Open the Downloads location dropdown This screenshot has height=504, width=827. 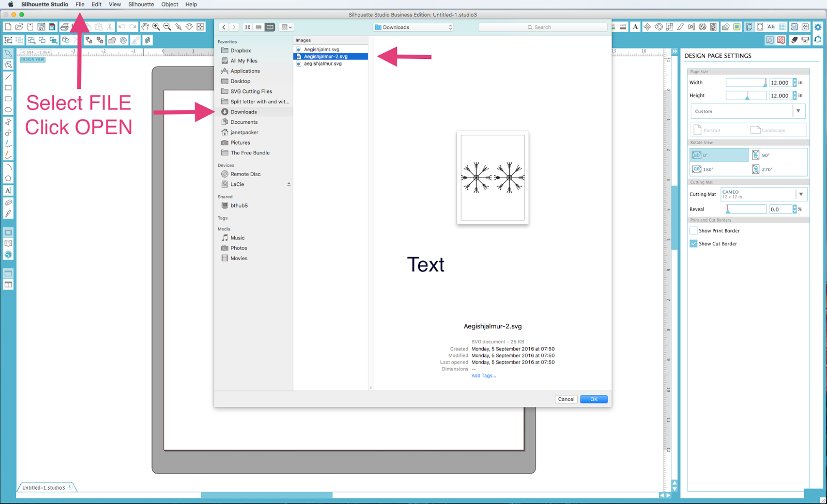[413, 27]
